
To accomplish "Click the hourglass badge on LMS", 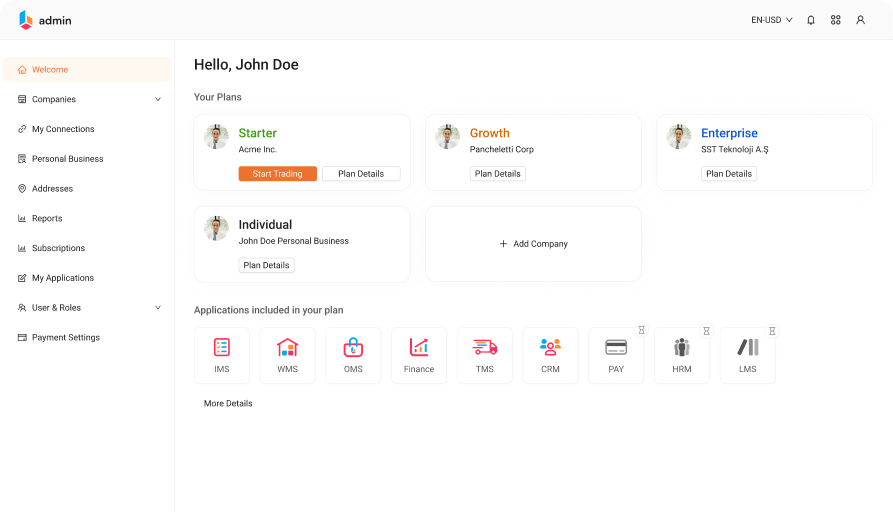I will pyautogui.click(x=772, y=331).
